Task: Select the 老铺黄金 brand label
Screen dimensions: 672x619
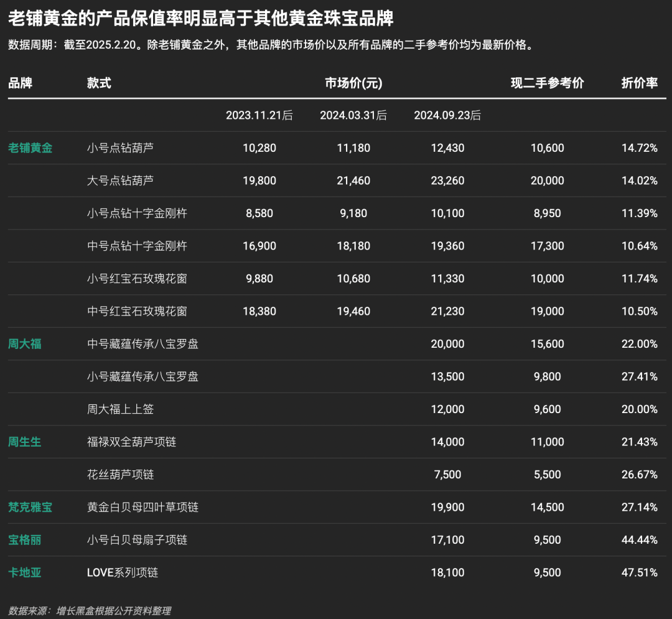Action: pyautogui.click(x=30, y=148)
